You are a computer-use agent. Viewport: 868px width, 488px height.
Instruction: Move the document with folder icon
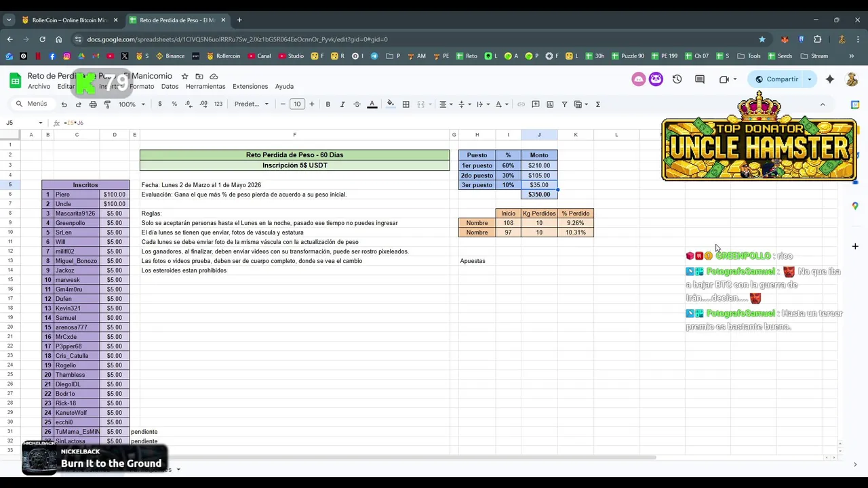[199, 77]
